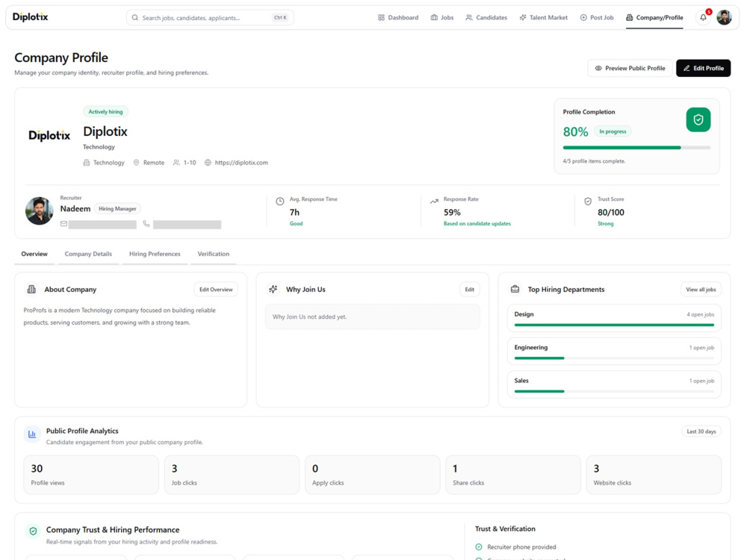Click the location pin beside Remote

(x=136, y=162)
